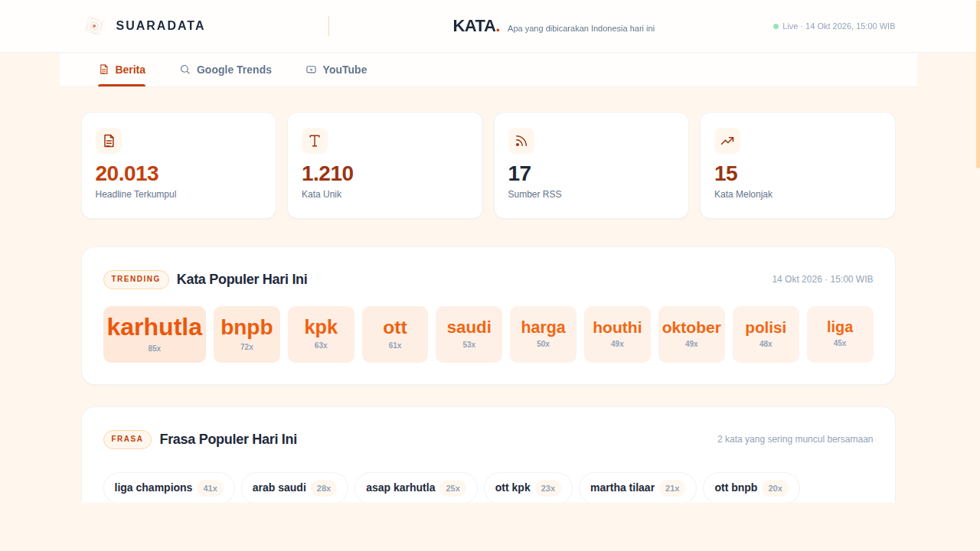This screenshot has width=980, height=551.
Task: Click the 1.210 Kata Unik value
Action: point(328,174)
